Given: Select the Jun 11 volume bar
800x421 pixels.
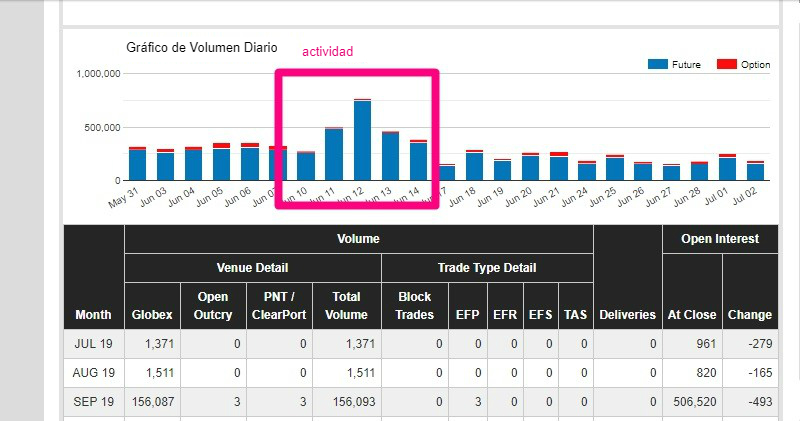Looking at the screenshot, I should click(x=334, y=154).
